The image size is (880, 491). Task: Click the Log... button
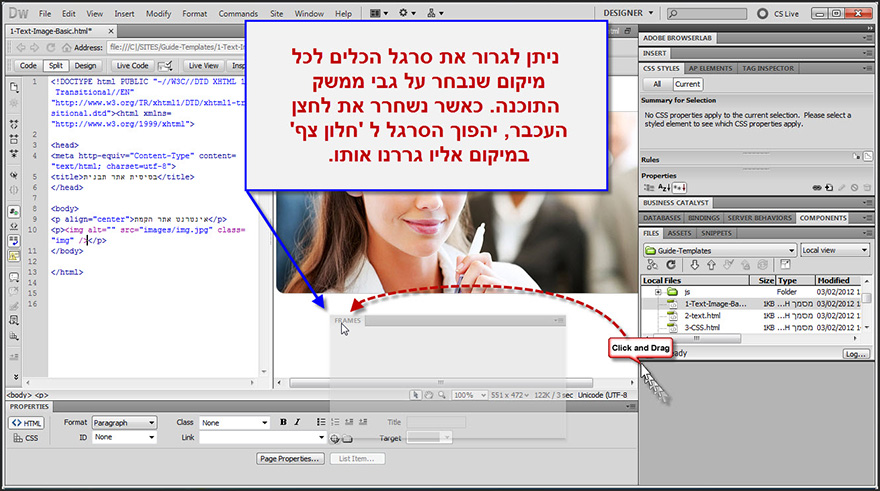coord(856,354)
